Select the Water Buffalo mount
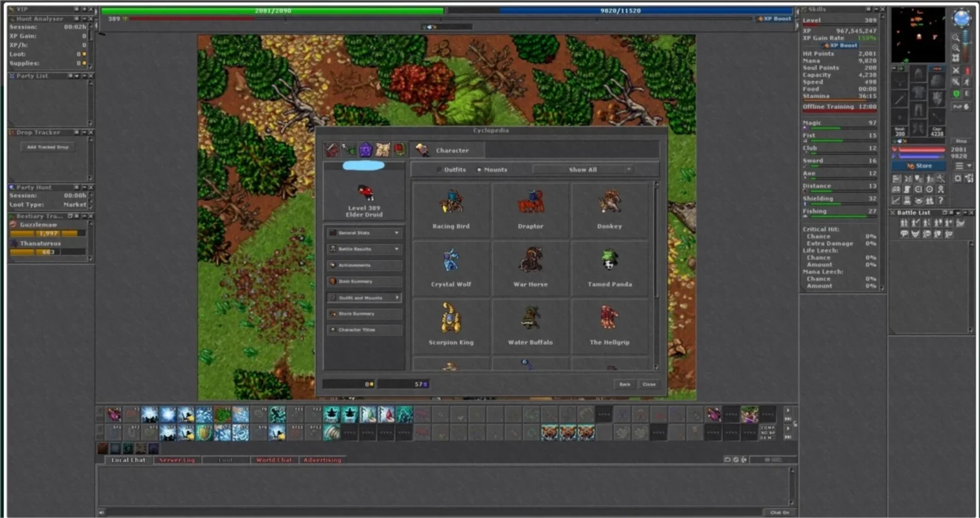This screenshot has width=980, height=518. point(530,326)
